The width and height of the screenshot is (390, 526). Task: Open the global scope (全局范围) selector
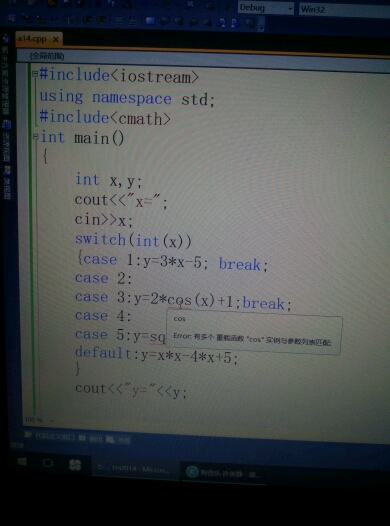tap(47, 56)
